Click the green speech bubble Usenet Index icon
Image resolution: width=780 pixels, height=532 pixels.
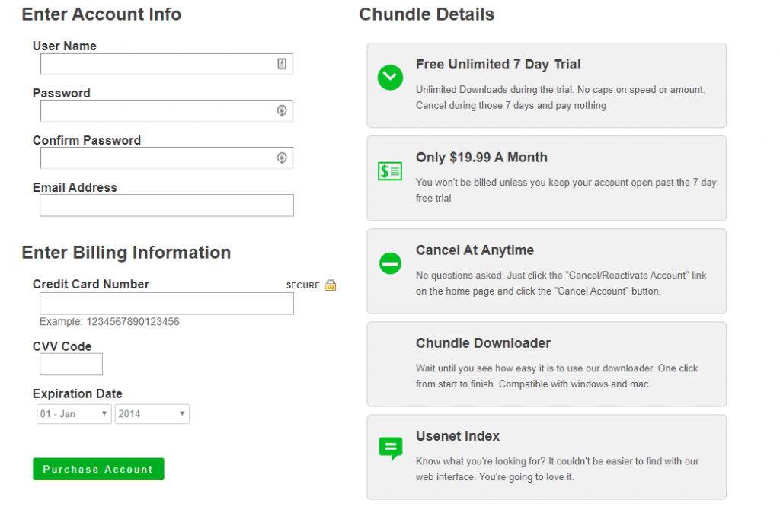click(x=391, y=448)
